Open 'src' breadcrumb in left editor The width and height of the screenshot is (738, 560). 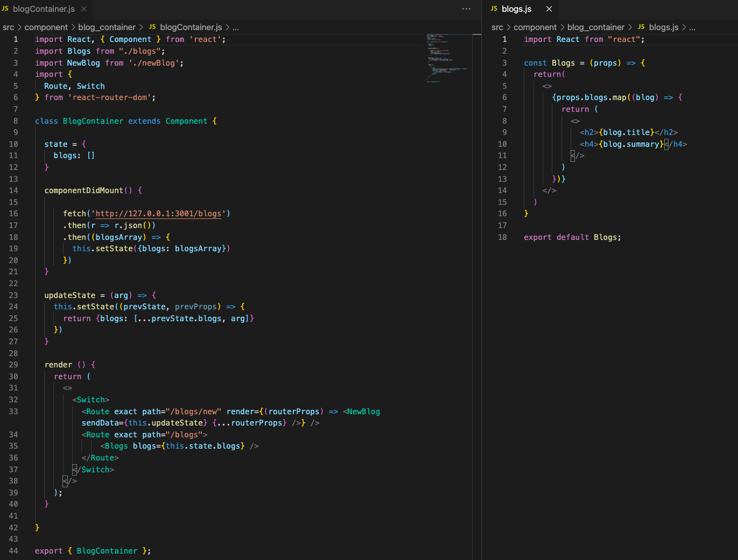tap(9, 27)
